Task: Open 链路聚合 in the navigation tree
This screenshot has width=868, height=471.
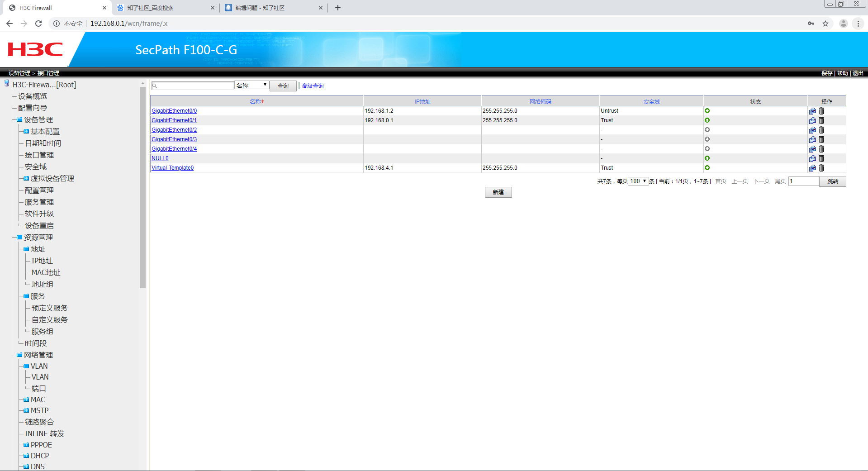Action: [39, 422]
